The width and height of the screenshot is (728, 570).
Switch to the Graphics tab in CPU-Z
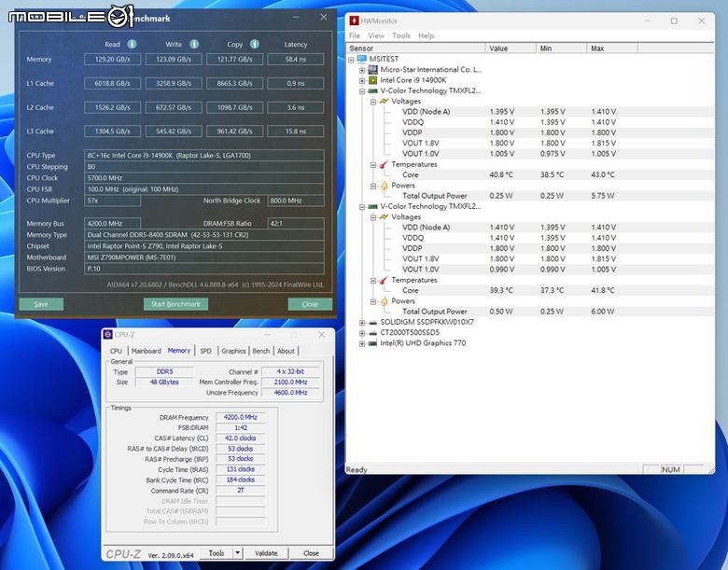(233, 351)
